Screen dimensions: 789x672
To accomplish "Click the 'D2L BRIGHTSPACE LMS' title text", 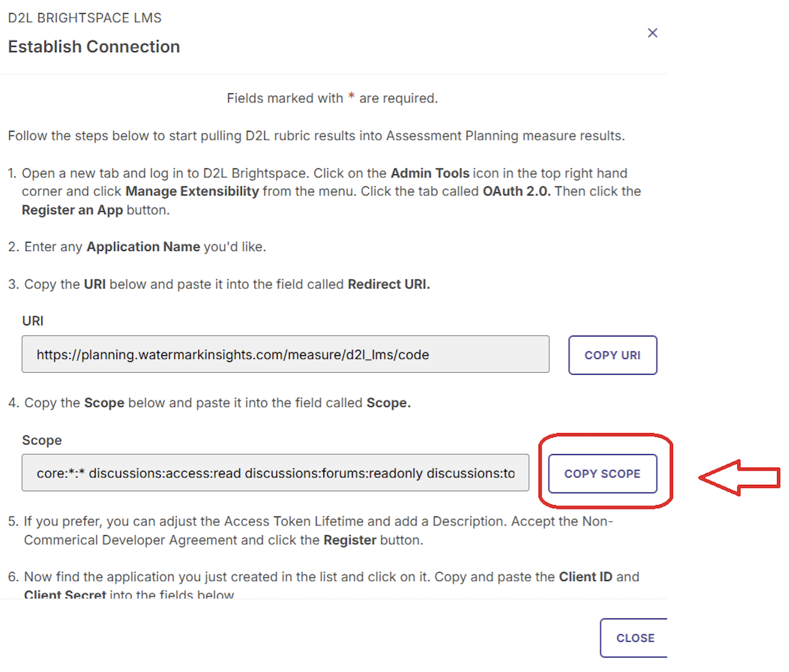I will pyautogui.click(x=85, y=18).
